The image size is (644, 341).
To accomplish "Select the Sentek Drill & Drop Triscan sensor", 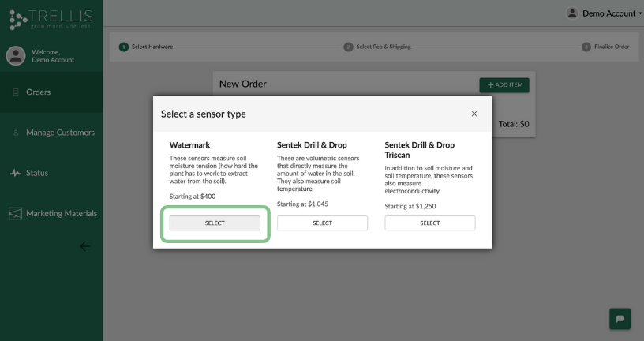I will pyautogui.click(x=430, y=223).
